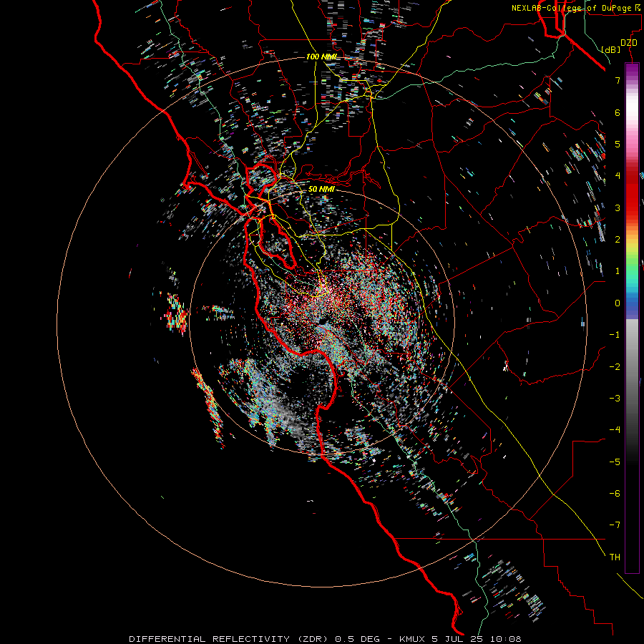The width and height of the screenshot is (644, 644).
Task: Click the positive "3" scale label
Action: pyautogui.click(x=618, y=208)
